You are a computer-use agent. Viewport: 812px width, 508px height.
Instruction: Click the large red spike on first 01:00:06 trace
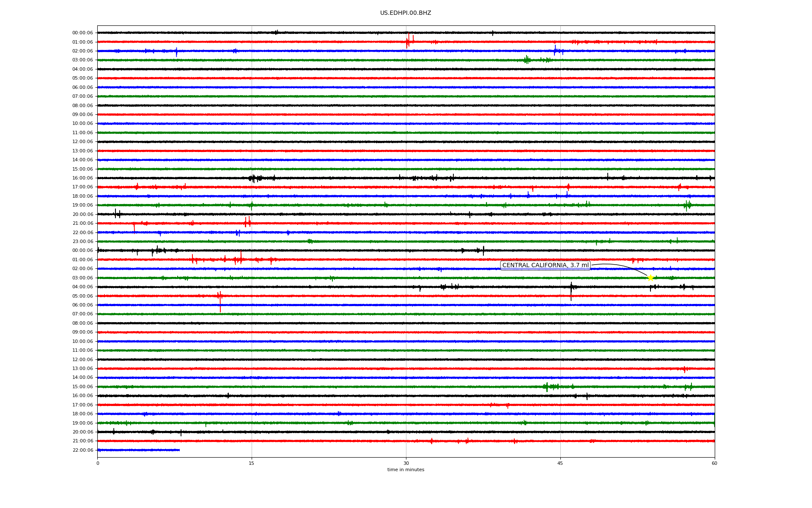click(x=408, y=41)
